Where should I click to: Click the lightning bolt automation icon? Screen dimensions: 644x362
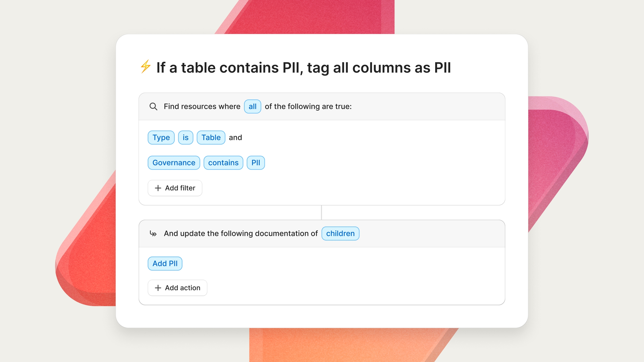tap(145, 66)
